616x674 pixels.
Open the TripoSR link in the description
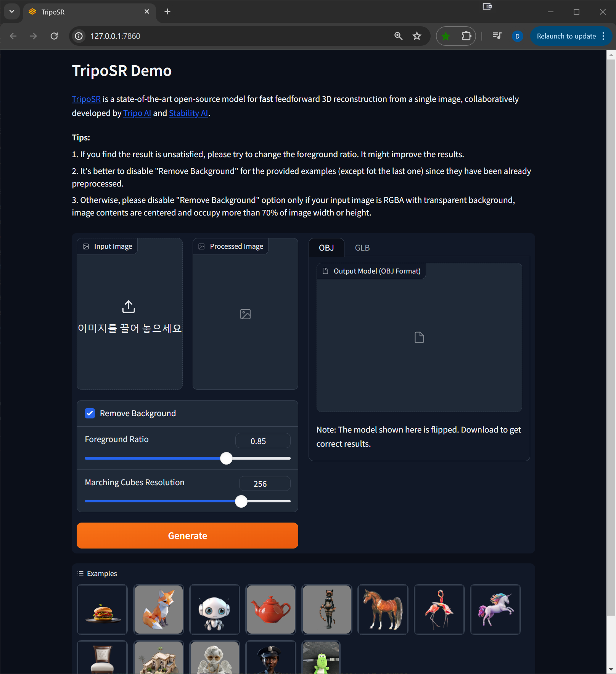click(86, 99)
